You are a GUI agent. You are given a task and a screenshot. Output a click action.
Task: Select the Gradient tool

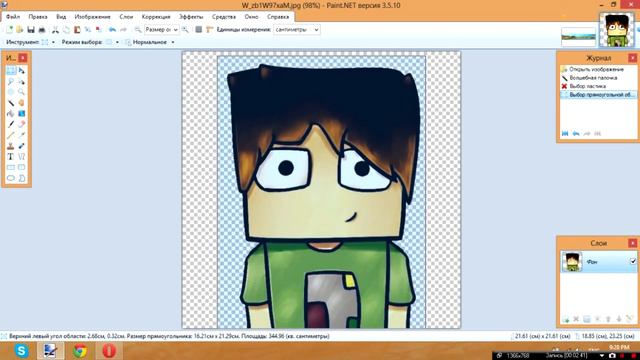point(21,113)
